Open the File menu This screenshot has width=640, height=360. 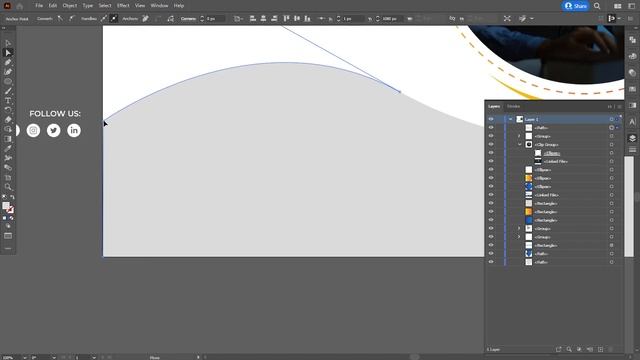pyautogui.click(x=39, y=6)
